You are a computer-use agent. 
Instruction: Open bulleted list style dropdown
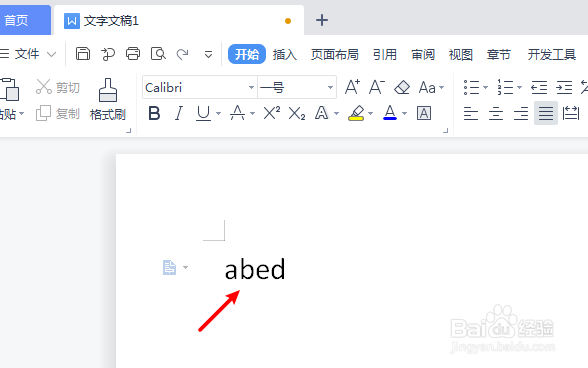[x=485, y=87]
